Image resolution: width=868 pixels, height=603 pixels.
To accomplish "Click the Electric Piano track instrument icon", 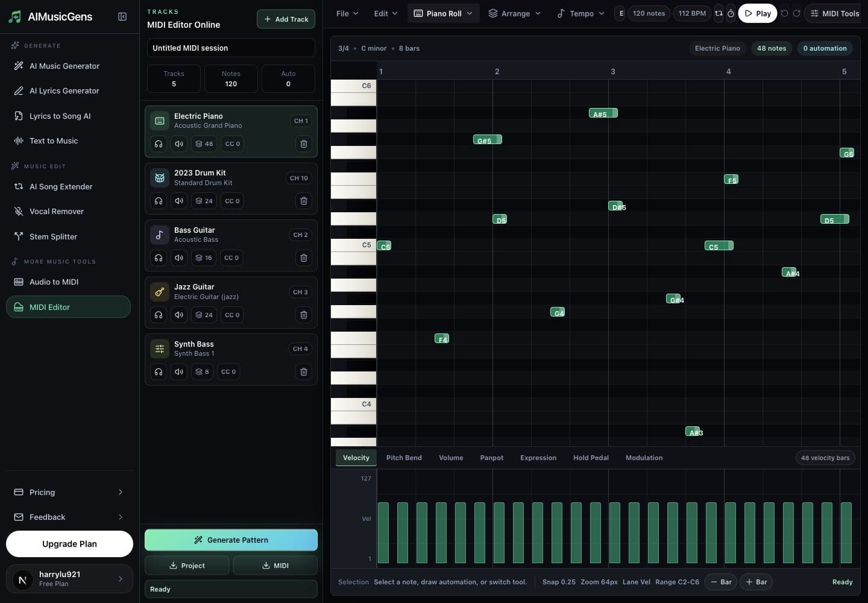I will click(160, 121).
